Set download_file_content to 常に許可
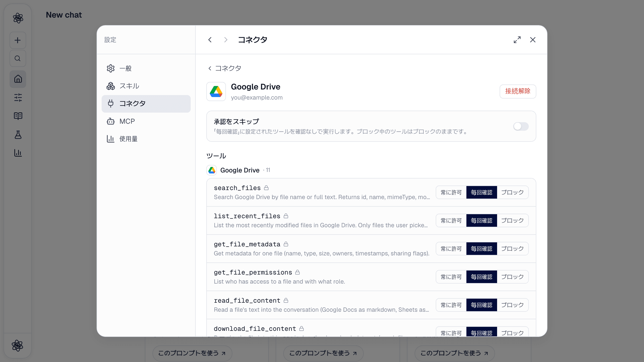This screenshot has height=362, width=644. coord(451,332)
